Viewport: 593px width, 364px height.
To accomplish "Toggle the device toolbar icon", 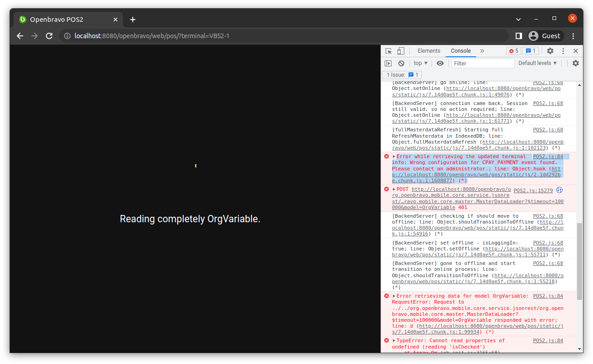I will [x=401, y=51].
